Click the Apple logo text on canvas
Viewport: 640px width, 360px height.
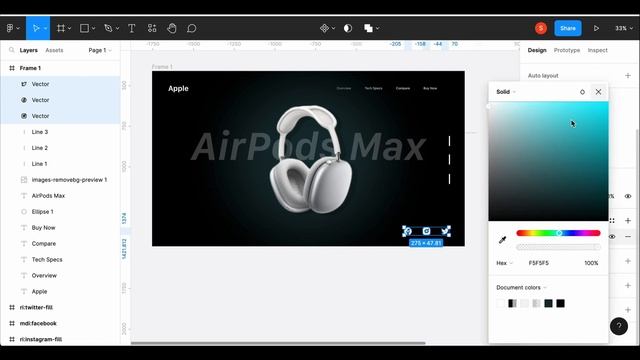tap(178, 89)
